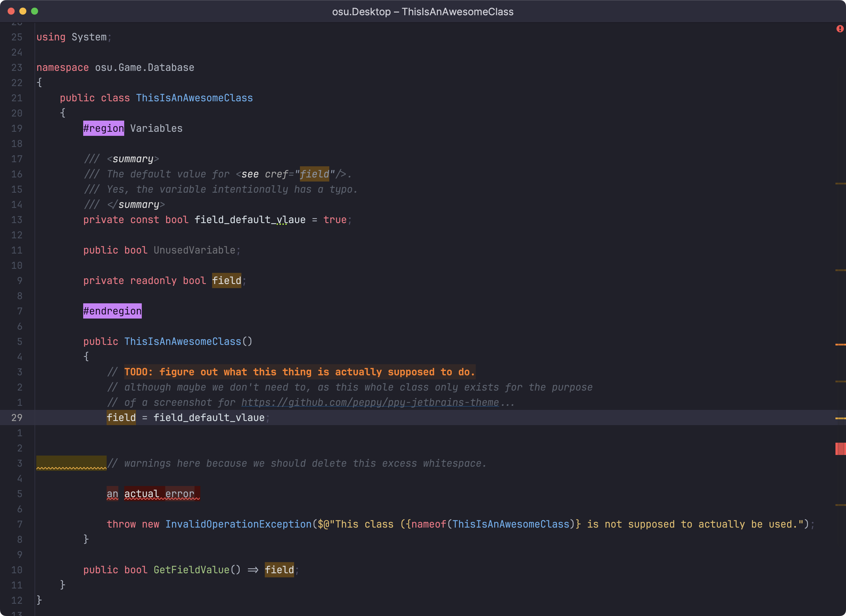Open the ppy-jetbrains-theme GitHub link
Screen dimensions: 846x616
(370, 402)
